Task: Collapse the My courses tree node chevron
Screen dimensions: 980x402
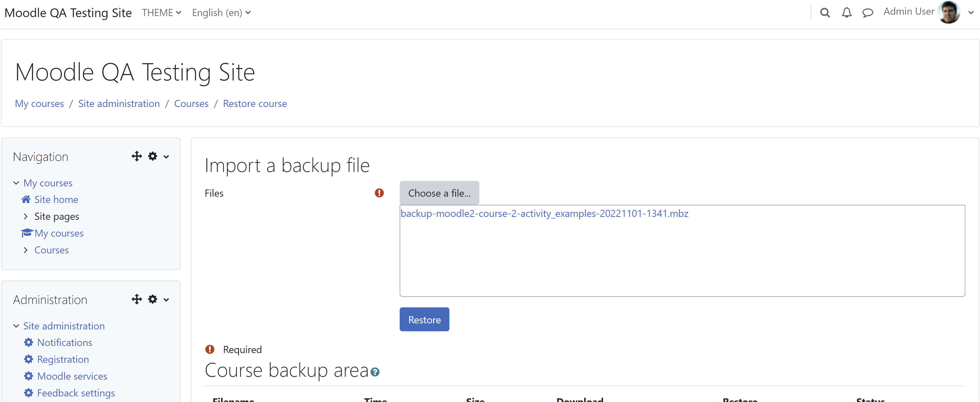Action: click(16, 183)
